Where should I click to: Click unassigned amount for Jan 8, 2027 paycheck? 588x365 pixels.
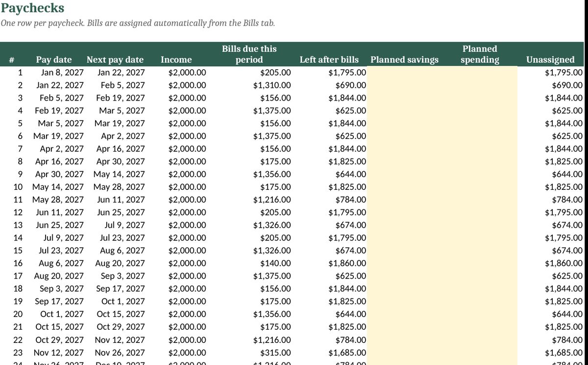[564, 73]
